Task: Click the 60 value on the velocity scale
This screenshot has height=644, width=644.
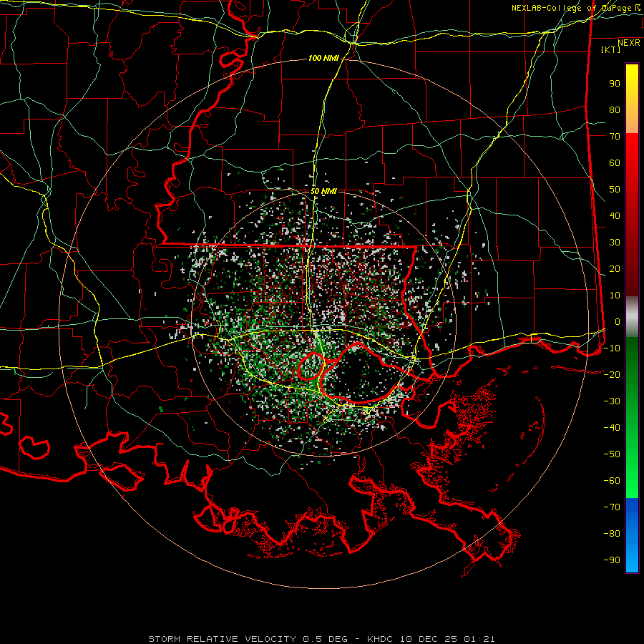Action: pos(615,163)
